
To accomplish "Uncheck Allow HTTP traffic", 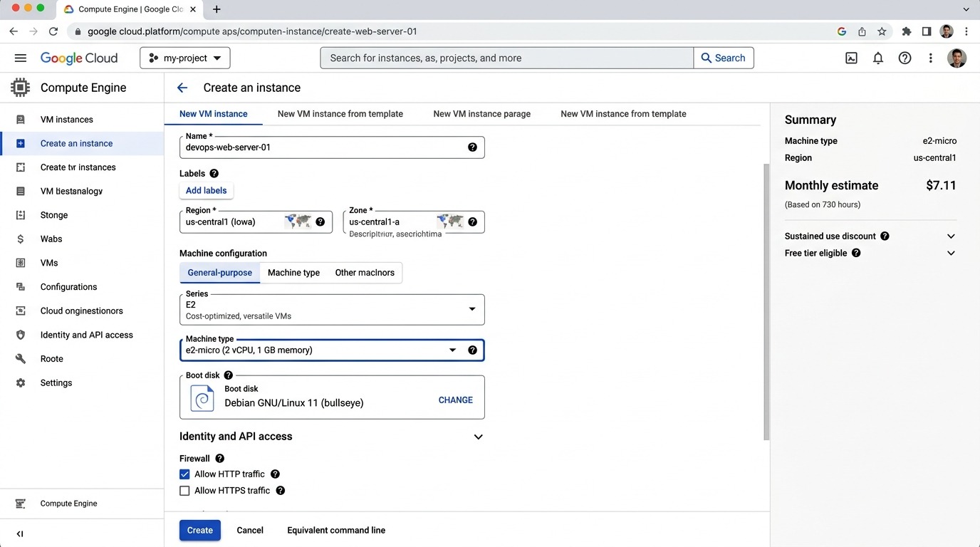I will click(x=184, y=474).
